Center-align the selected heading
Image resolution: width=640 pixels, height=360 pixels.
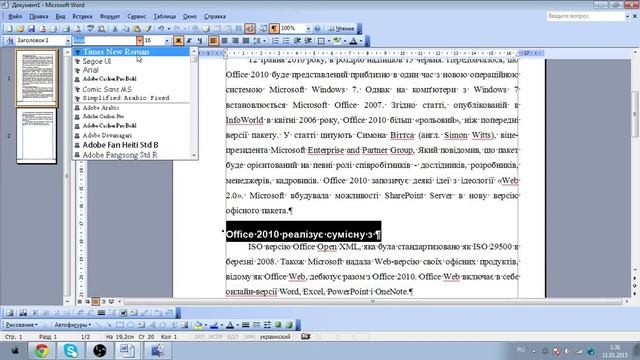(x=224, y=40)
